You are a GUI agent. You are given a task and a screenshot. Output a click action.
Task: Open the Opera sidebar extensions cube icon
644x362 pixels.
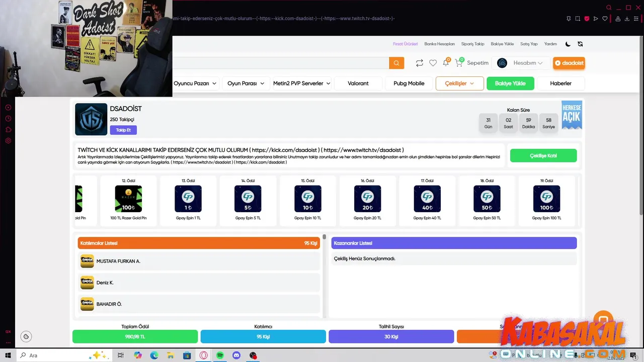tap(8, 130)
